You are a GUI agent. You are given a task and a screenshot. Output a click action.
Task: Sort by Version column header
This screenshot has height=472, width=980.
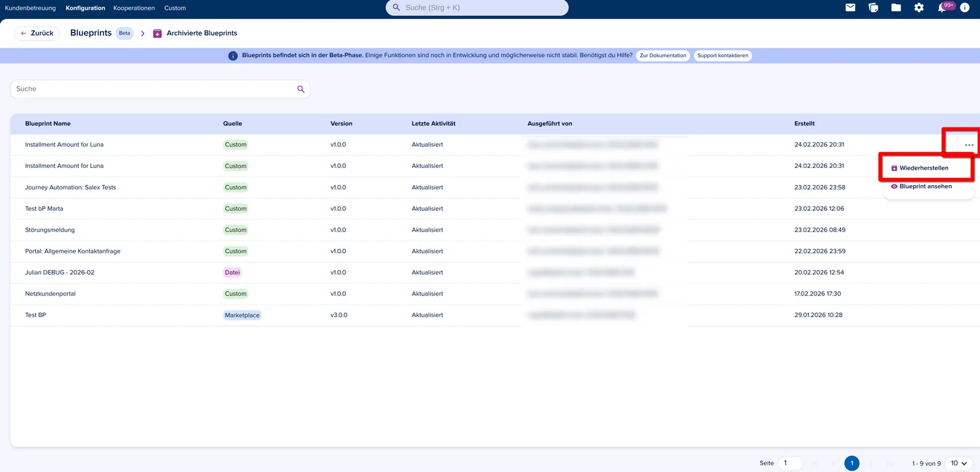(341, 124)
